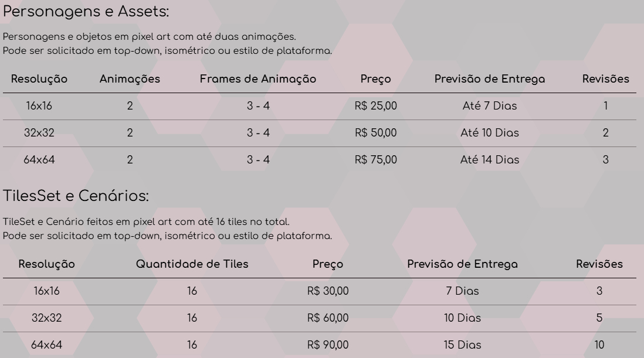Viewport: 644px width, 358px height.
Task: Click the "Revisões" header in the TilesSet table
Action: click(599, 264)
